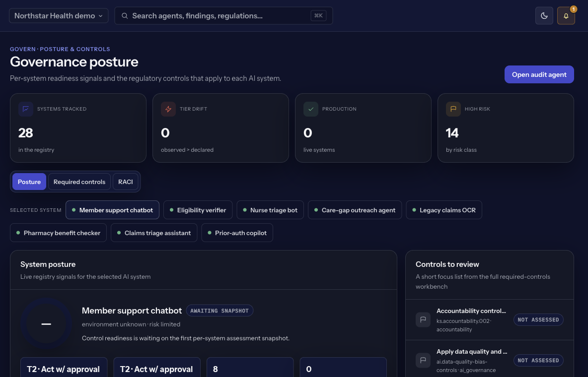Choose Prior-auth copilot system
The width and height of the screenshot is (588, 377).
(237, 233)
